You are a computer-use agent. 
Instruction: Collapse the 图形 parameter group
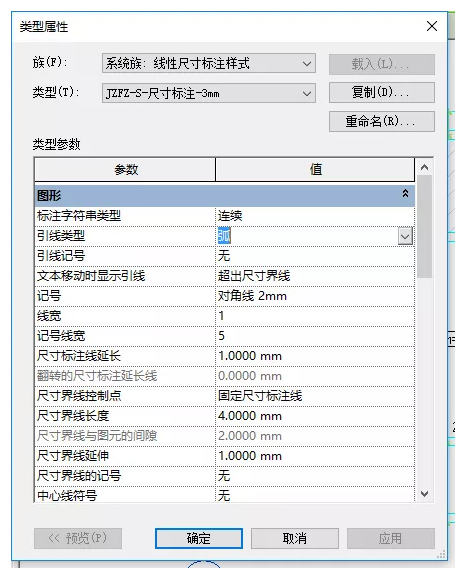405,194
